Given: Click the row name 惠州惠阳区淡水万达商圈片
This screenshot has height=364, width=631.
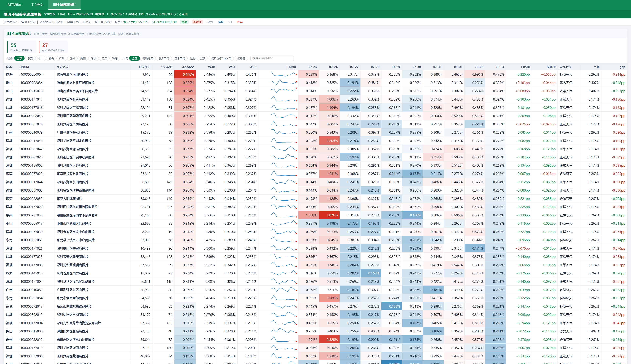Looking at the screenshot, I should pyautogui.click(x=75, y=340).
